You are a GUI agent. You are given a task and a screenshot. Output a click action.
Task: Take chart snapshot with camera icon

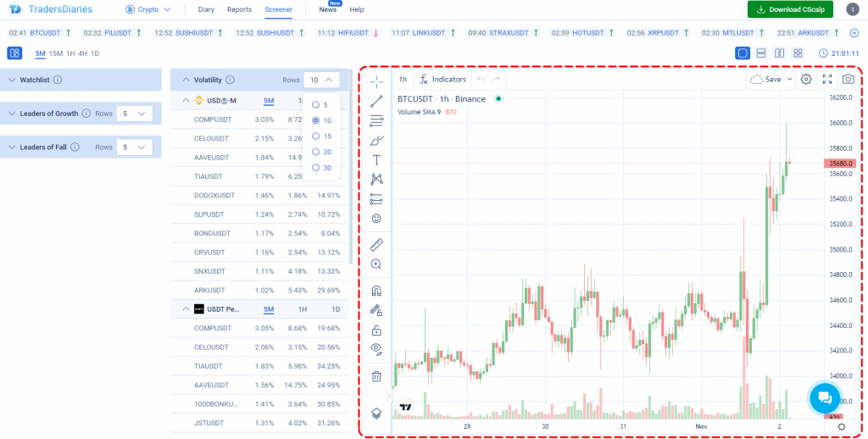coord(848,79)
